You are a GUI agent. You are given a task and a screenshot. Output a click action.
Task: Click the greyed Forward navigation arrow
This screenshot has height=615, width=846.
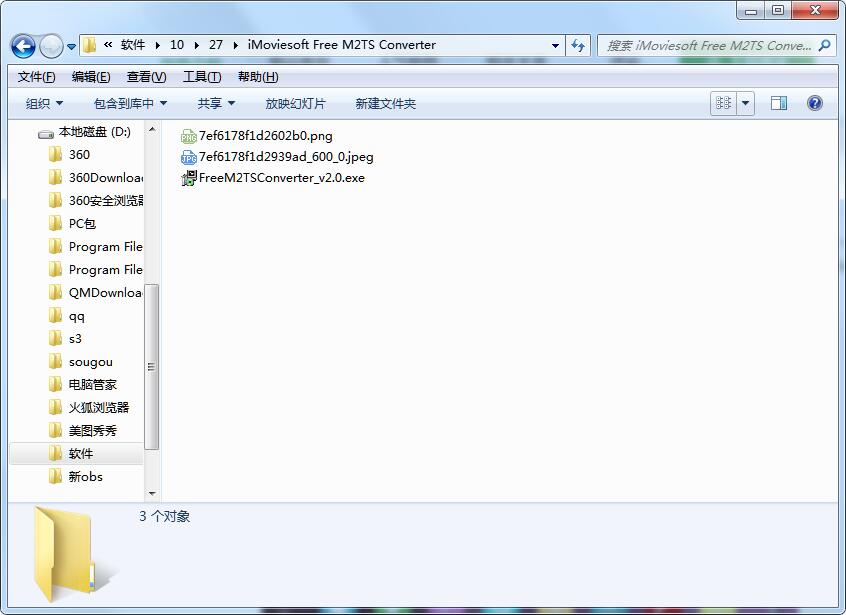(x=52, y=46)
